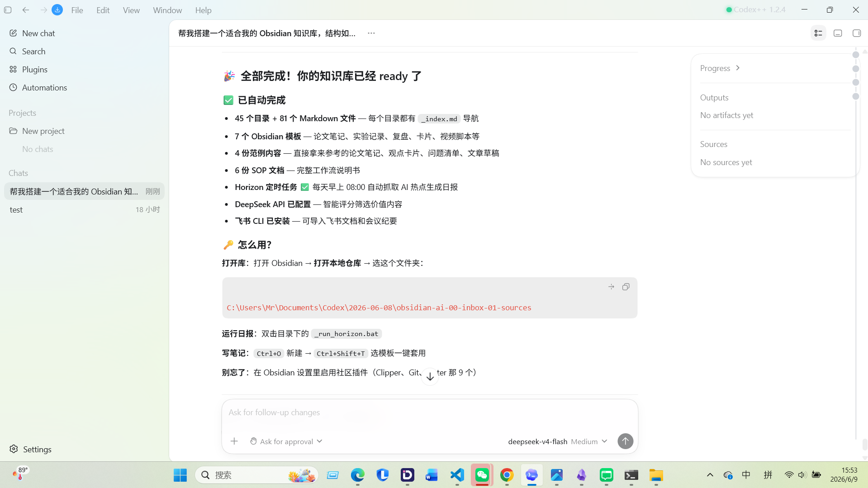Click the 中 input language indicator
Image resolution: width=868 pixels, height=488 pixels.
tap(746, 475)
